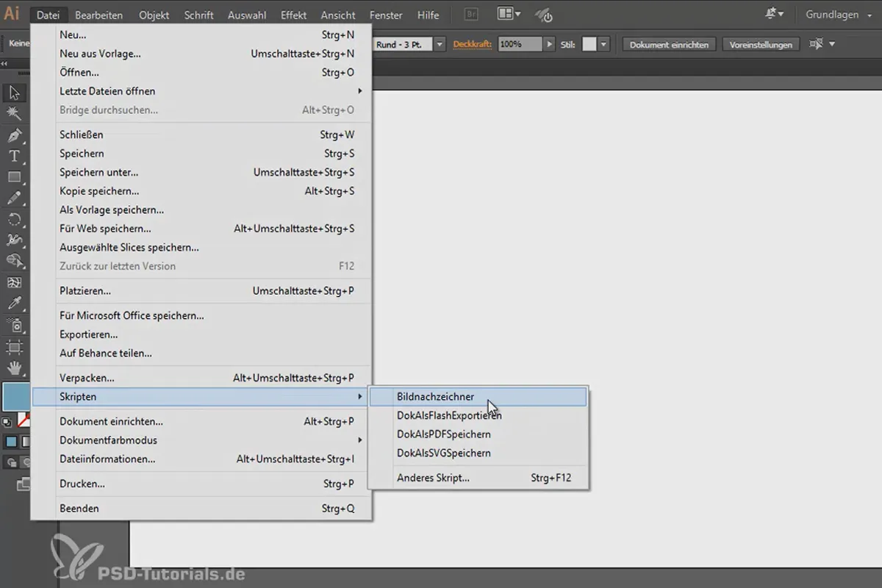Viewport: 882px width, 588px height.
Task: Switch to solid Color fill mode
Action: click(11, 442)
